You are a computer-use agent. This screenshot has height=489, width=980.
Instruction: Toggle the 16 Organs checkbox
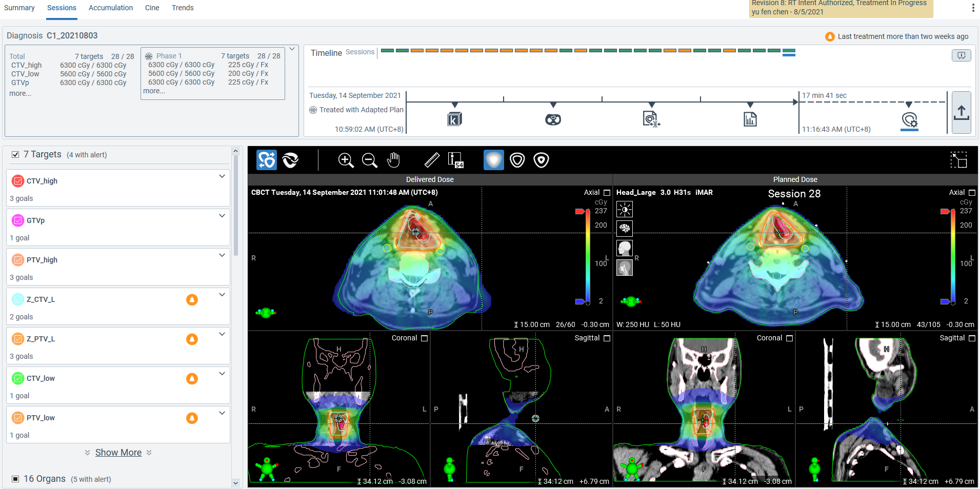[x=15, y=479]
